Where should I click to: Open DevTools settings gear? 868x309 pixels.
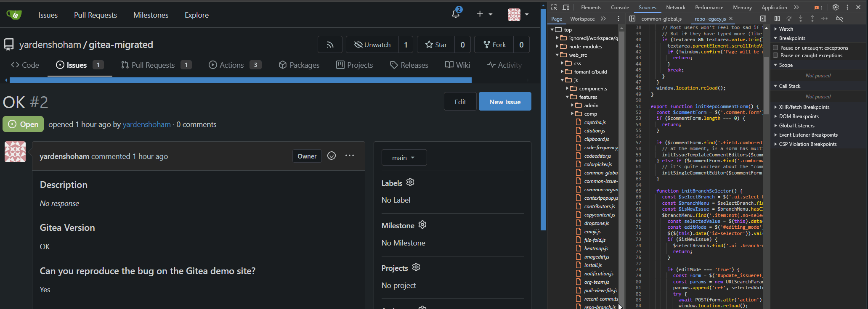click(x=836, y=7)
